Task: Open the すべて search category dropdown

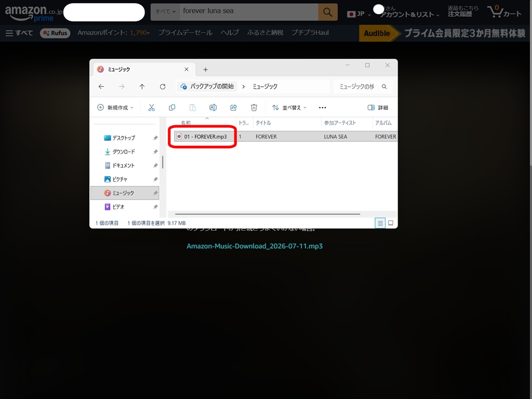Action: click(165, 11)
